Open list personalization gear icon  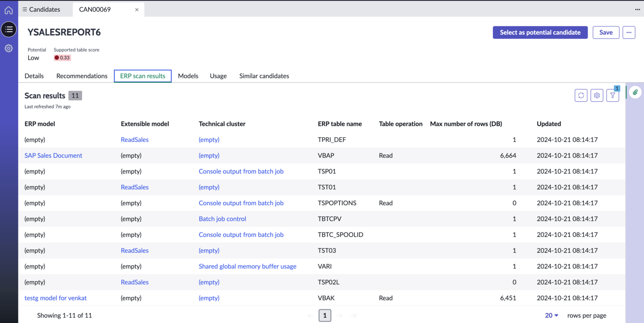[597, 95]
